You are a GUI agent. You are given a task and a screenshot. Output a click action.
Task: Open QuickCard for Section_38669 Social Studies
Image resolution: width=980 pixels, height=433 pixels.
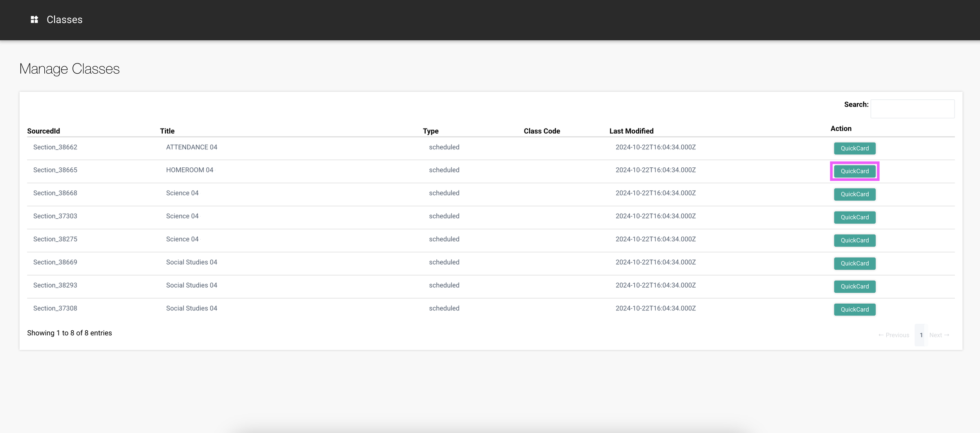point(854,263)
